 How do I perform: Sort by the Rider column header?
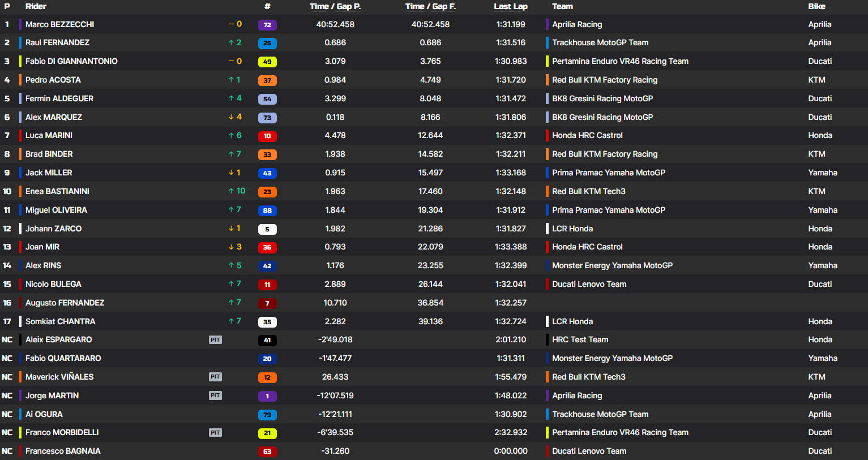click(36, 6)
